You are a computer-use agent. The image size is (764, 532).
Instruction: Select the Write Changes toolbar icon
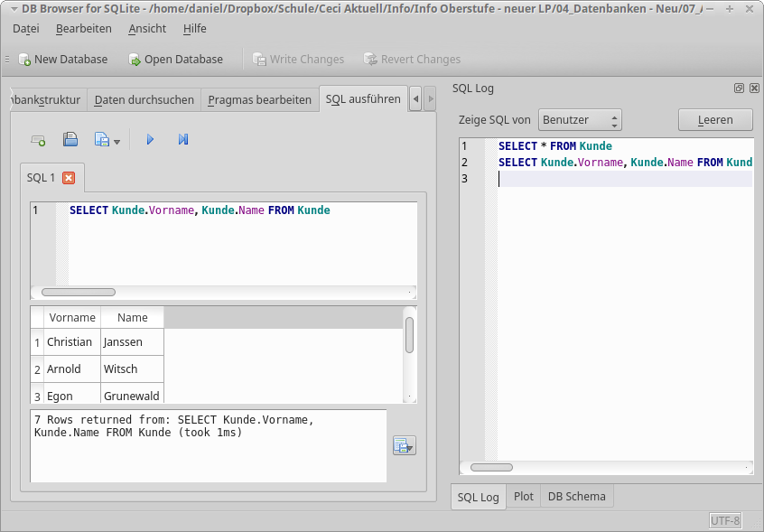coord(299,59)
